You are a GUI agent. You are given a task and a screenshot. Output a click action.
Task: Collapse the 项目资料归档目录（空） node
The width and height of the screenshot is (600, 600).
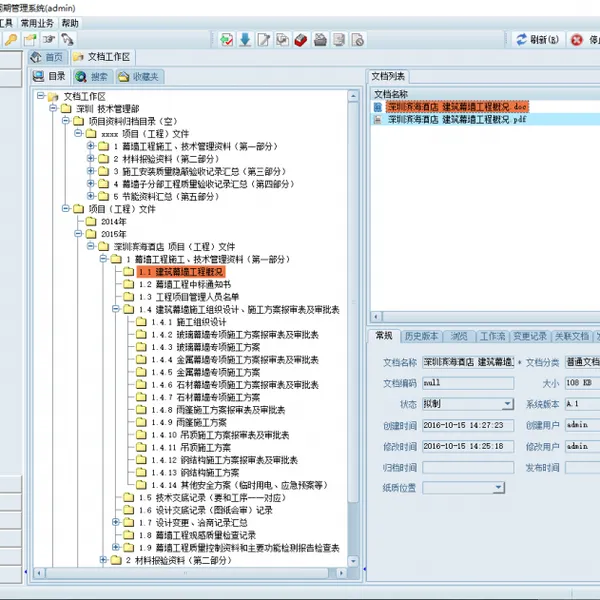(x=66, y=121)
